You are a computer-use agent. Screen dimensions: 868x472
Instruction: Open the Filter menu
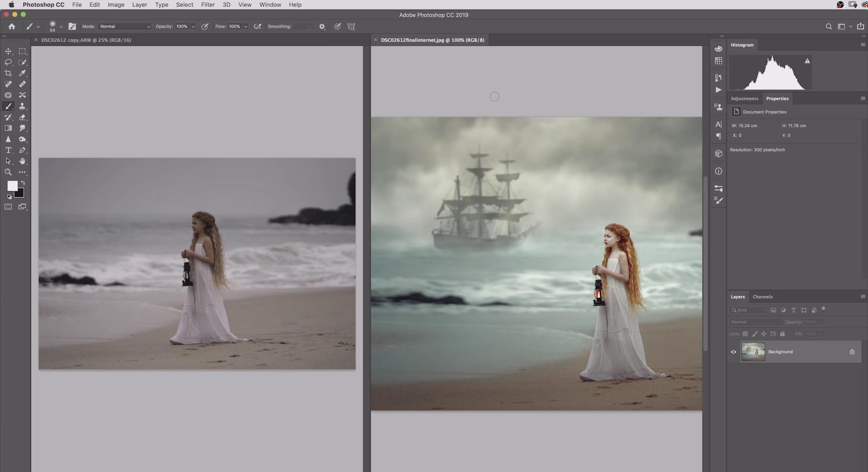208,5
